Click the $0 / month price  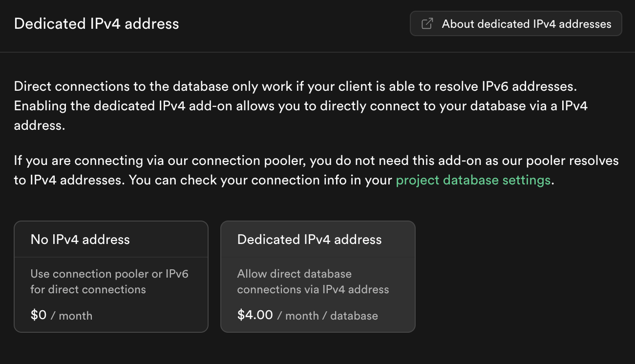click(x=62, y=315)
